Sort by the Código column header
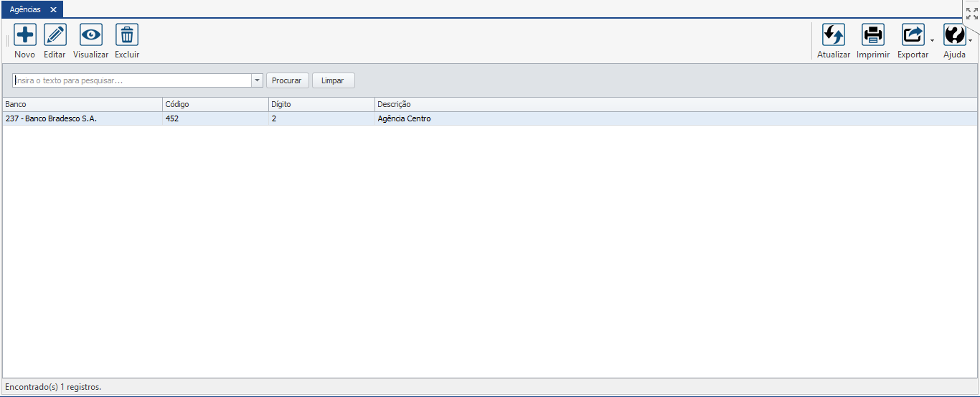 [x=215, y=105]
